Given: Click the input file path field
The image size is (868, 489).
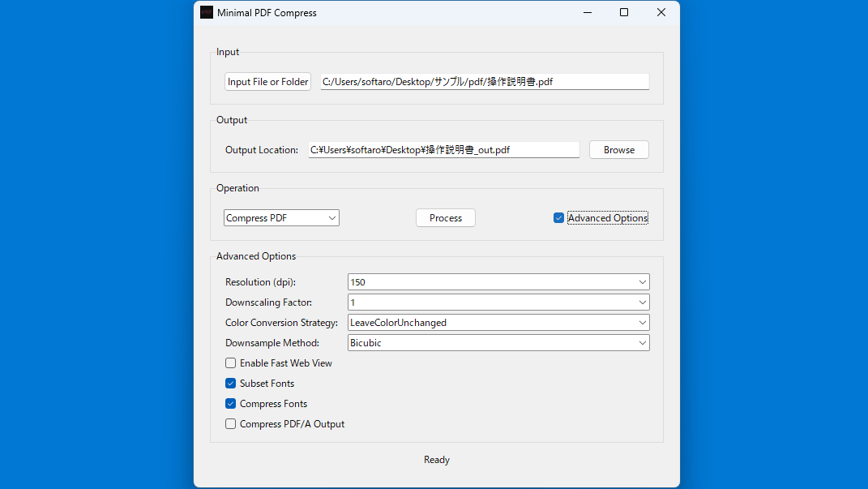Looking at the screenshot, I should 485,81.
